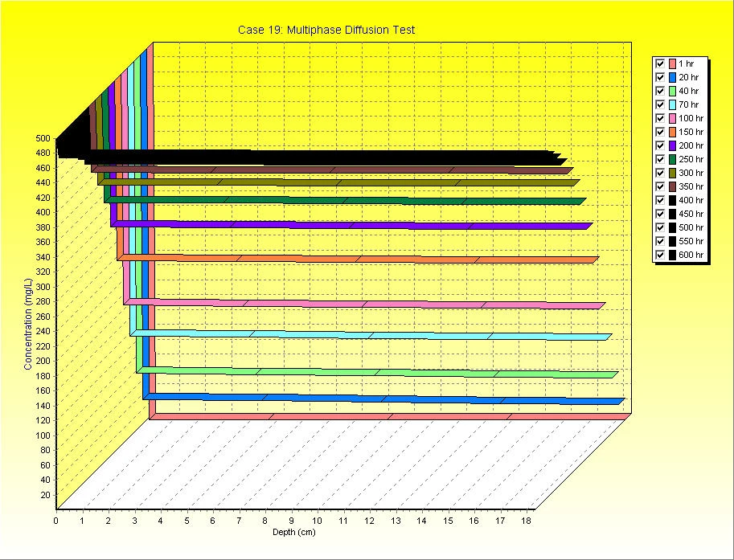Click the light green 40 hr data bar
Image resolution: width=734 pixels, height=560 pixels.
click(x=377, y=373)
